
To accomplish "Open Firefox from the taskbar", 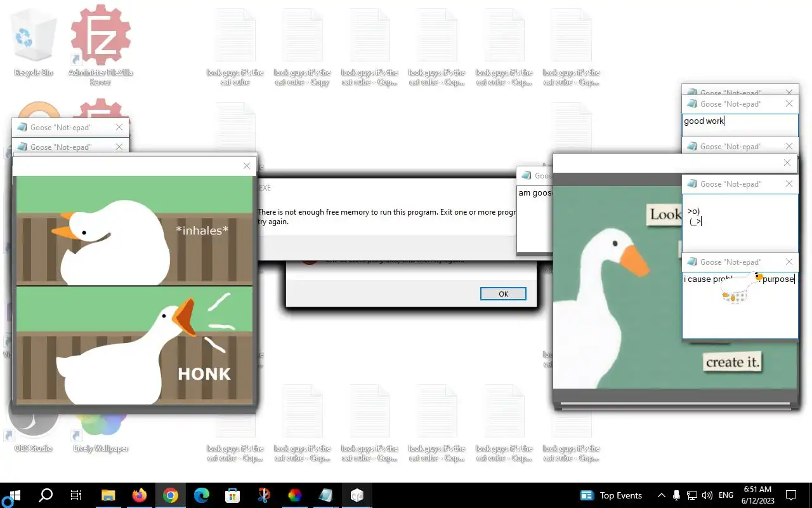I will pos(140,495).
